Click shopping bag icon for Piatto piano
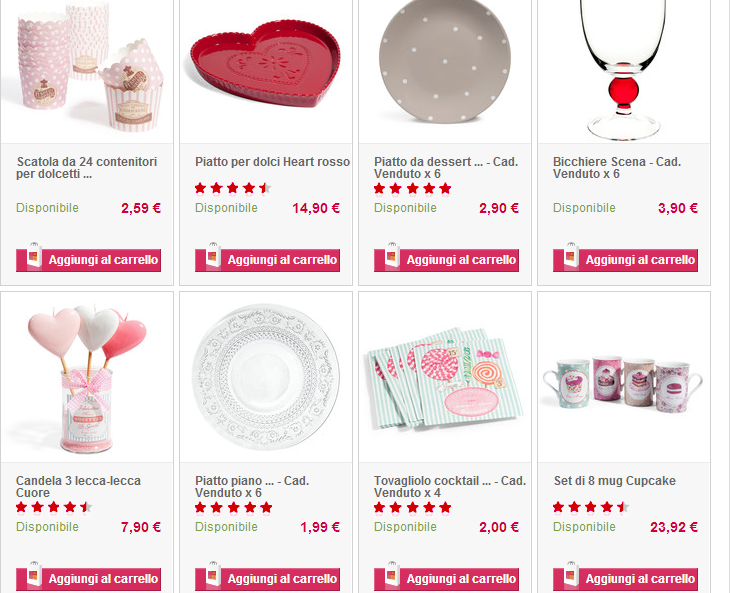730x593 pixels. (213, 574)
